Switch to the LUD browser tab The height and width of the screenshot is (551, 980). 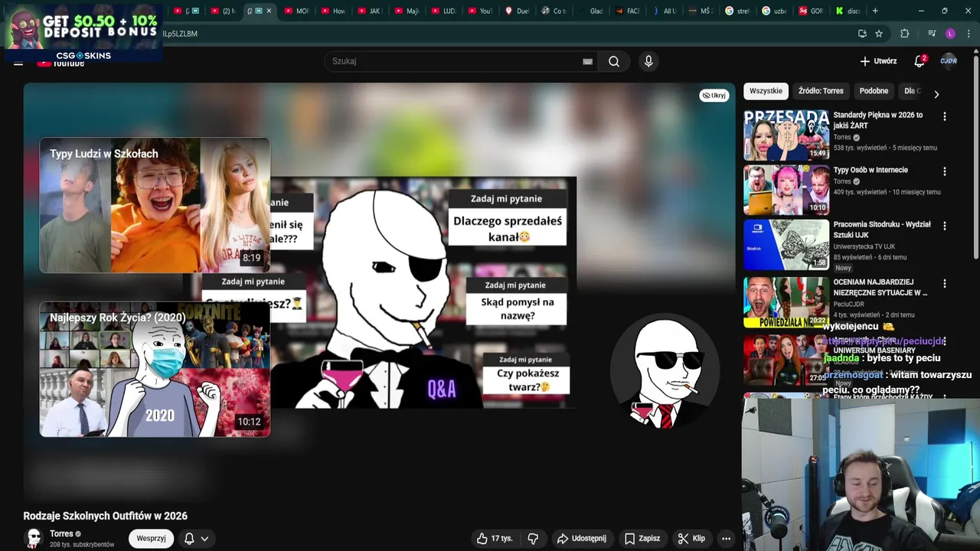(443, 11)
